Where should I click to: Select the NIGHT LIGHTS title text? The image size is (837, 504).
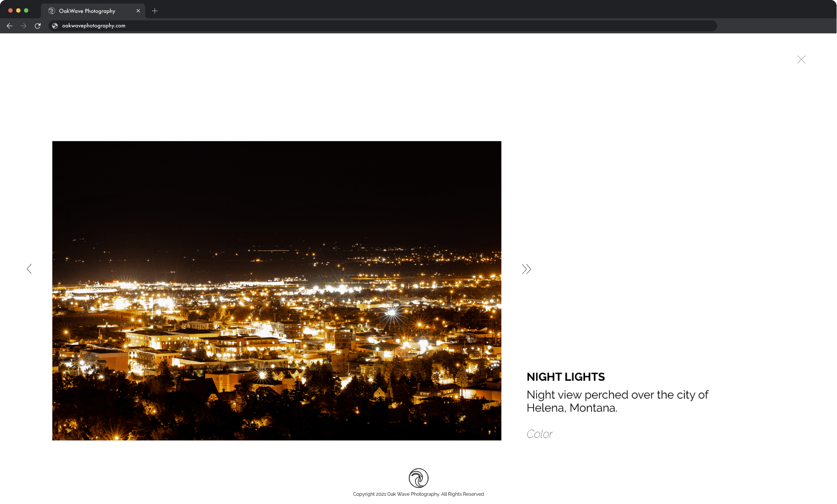click(x=565, y=377)
